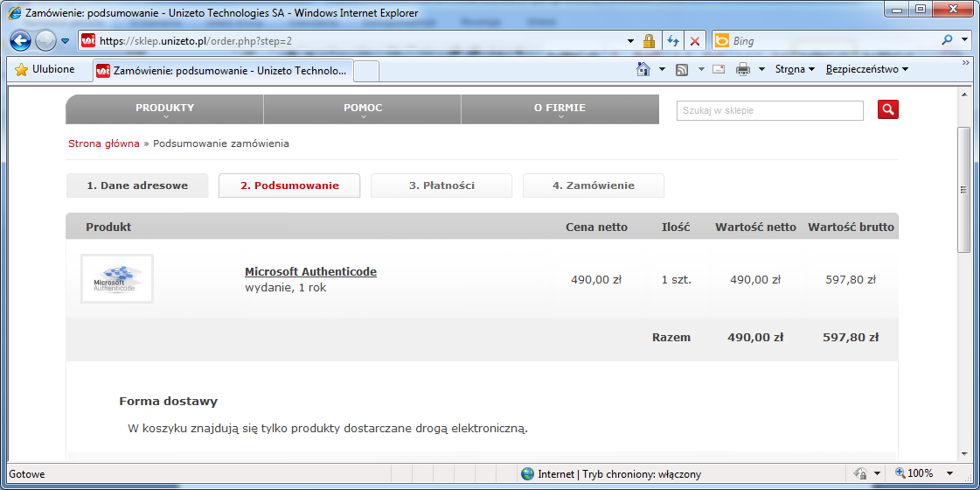Click the Internet zone globe icon
This screenshot has width=980, height=490.
pos(527,473)
